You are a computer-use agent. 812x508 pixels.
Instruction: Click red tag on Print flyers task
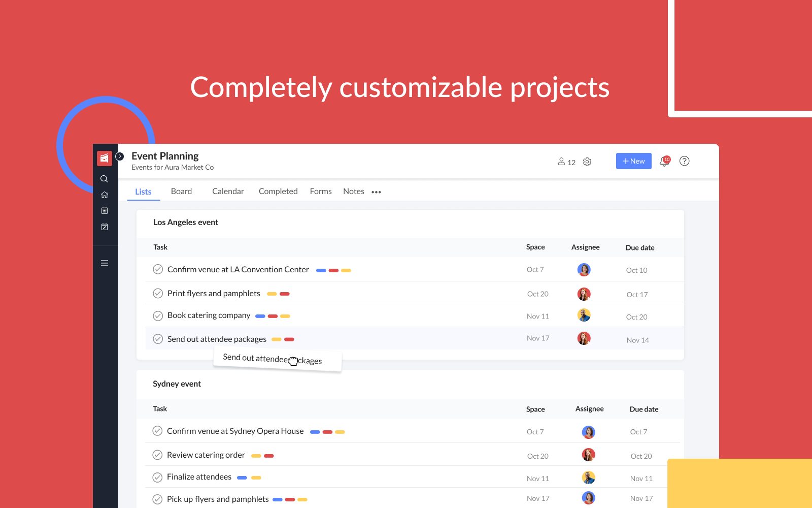pos(285,294)
